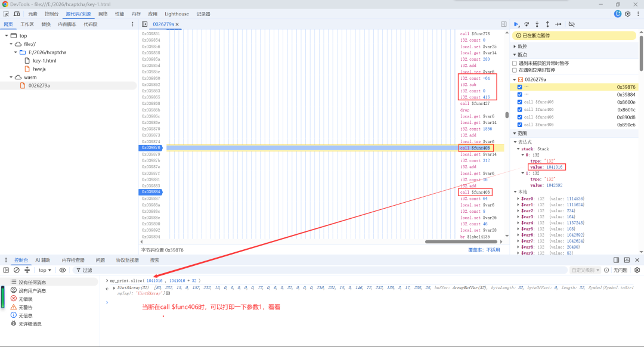Image resolution: width=644 pixels, height=347 pixels.
Task: Close the 0026279a editor tab
Action: [x=177, y=24]
